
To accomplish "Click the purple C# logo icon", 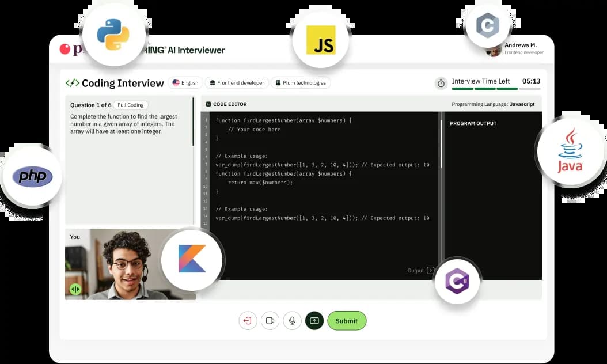I will coord(457,281).
